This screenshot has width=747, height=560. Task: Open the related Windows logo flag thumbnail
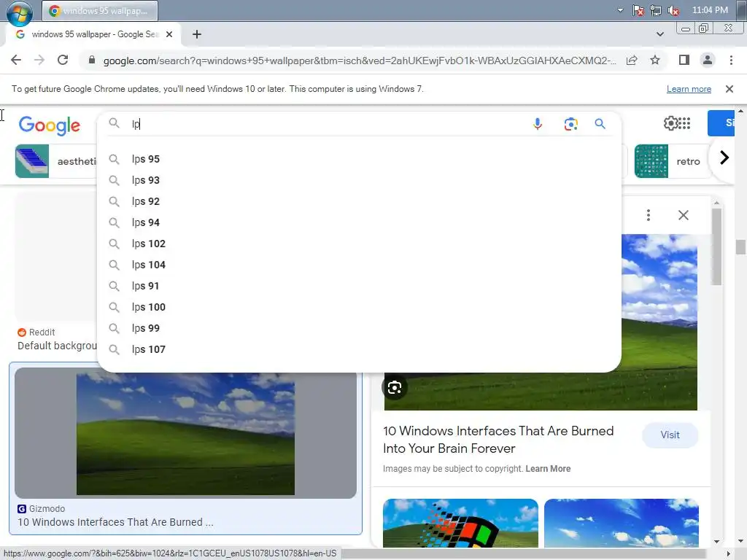coord(460,523)
